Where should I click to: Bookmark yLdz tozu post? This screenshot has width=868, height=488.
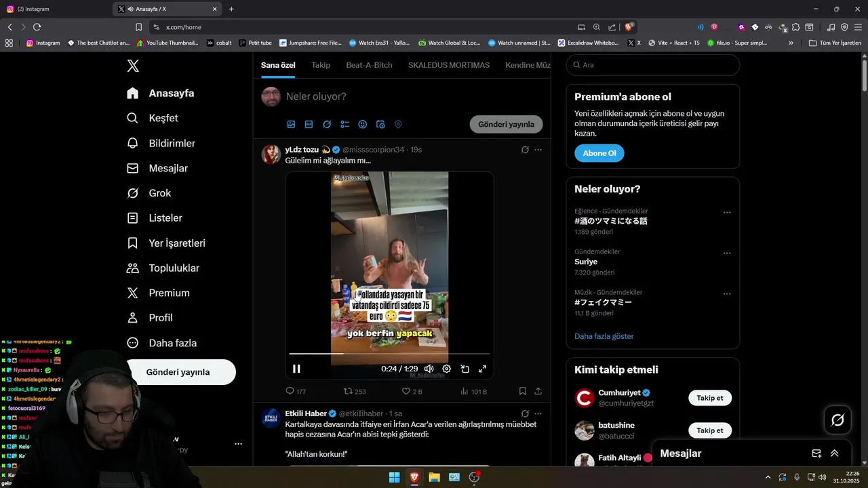tap(523, 391)
